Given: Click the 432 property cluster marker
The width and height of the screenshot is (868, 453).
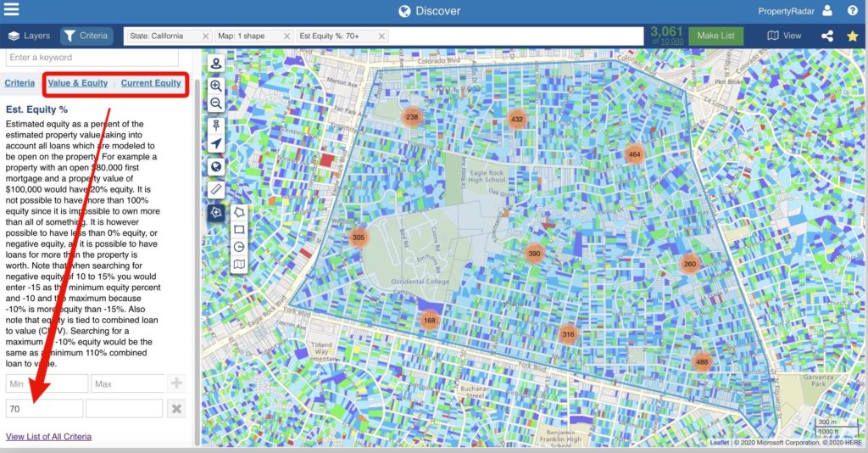Looking at the screenshot, I should point(517,119).
